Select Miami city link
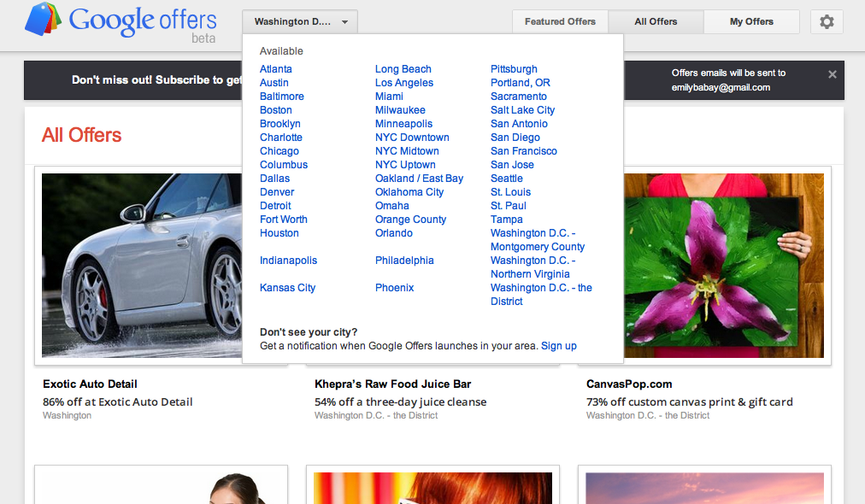The image size is (865, 504). point(390,97)
